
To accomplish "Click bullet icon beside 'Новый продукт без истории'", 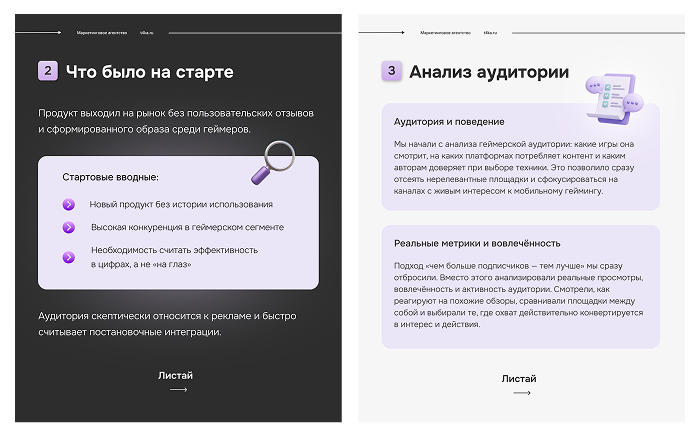I will coord(69,204).
